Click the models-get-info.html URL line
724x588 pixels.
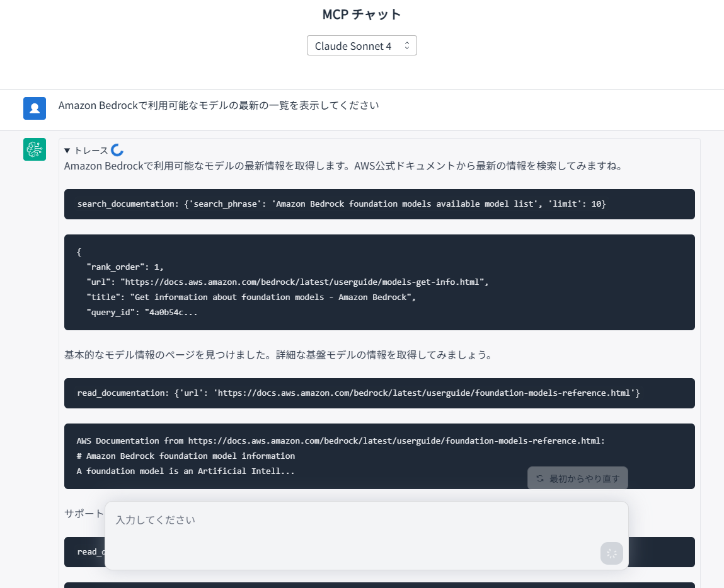[x=288, y=282]
